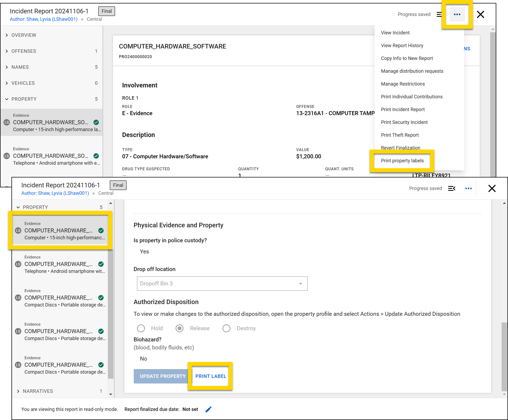The width and height of the screenshot is (508, 420).
Task: Select the Destroy disposition option
Action: [x=226, y=328]
